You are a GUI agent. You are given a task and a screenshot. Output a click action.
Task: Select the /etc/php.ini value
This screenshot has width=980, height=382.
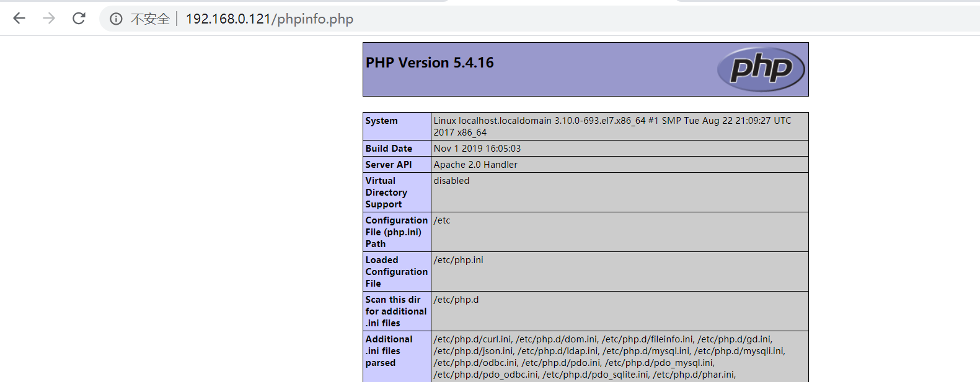pos(459,260)
